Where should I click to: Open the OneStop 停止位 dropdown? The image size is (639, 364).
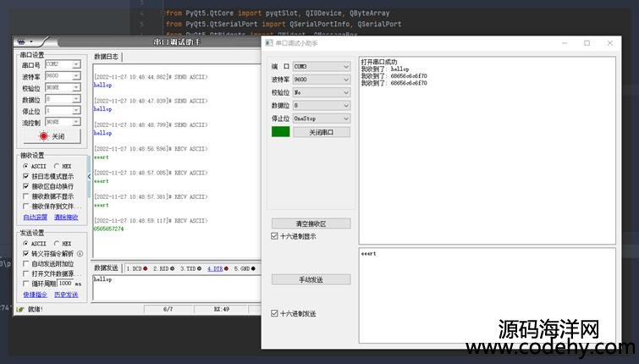coord(321,119)
